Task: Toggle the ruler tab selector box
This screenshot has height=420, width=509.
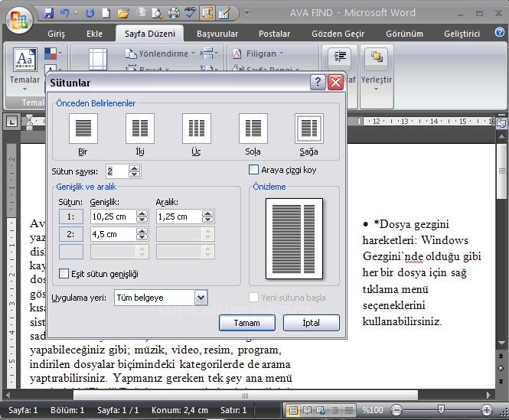Action: (12, 122)
